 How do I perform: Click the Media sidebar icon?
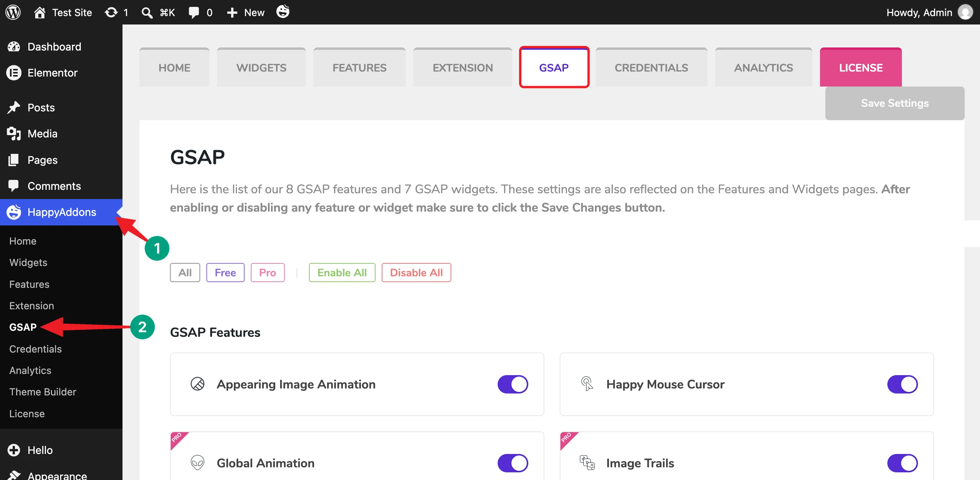coord(14,134)
